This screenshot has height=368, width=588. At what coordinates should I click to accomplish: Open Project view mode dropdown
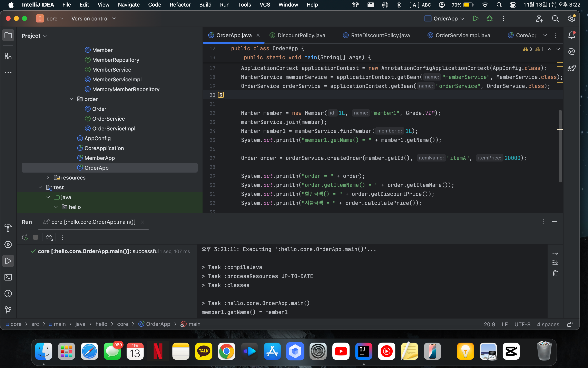(x=34, y=36)
